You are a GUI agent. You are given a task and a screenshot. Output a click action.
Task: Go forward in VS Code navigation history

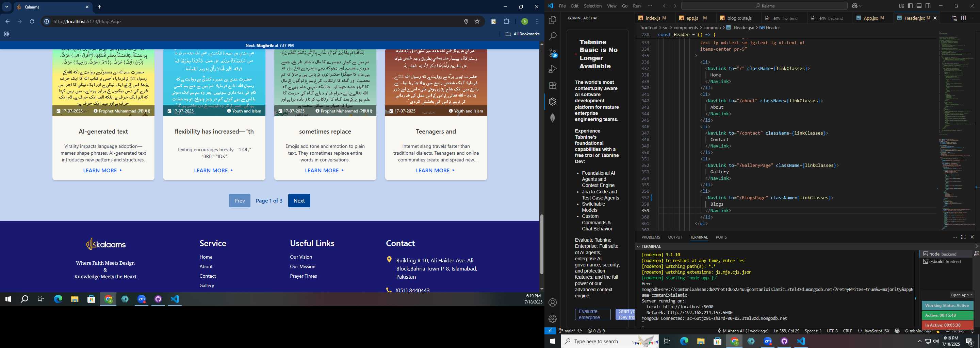(x=674, y=6)
